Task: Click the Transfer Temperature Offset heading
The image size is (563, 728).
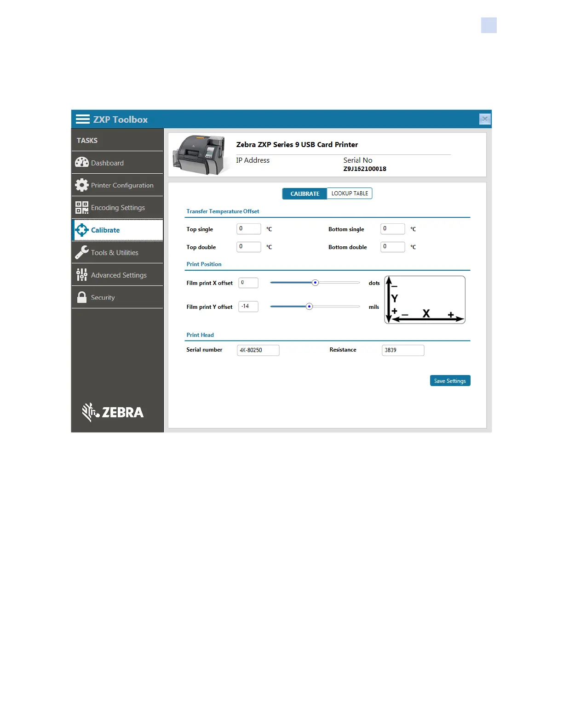Action: pyautogui.click(x=223, y=211)
